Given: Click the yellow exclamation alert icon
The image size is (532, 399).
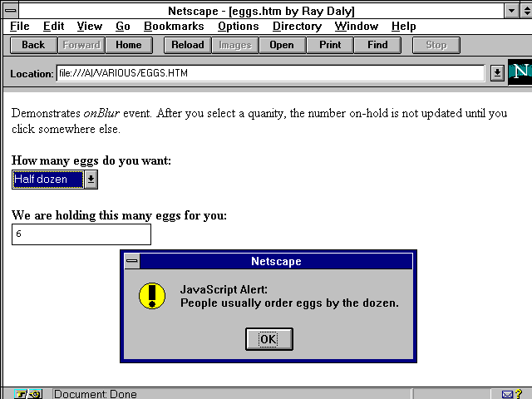Looking at the screenshot, I should tap(152, 296).
